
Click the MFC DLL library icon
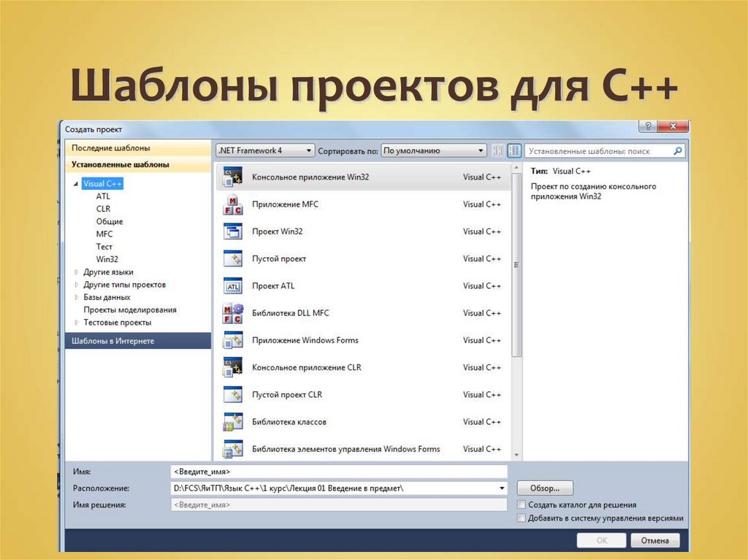coord(232,313)
